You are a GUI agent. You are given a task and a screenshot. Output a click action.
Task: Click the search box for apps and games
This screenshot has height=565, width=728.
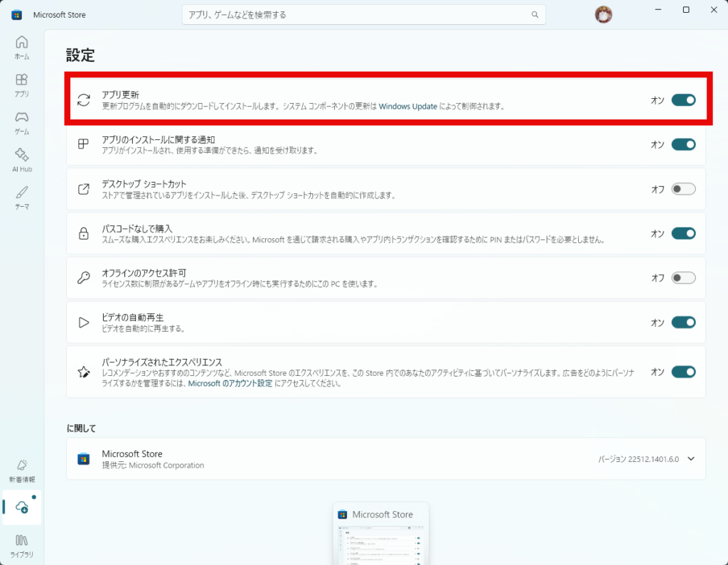pos(355,15)
